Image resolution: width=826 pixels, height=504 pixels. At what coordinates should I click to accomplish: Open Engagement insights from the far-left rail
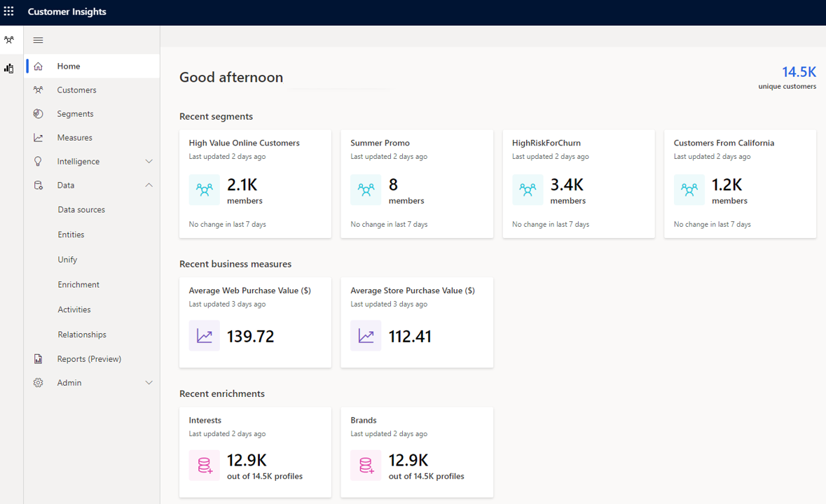(x=9, y=69)
